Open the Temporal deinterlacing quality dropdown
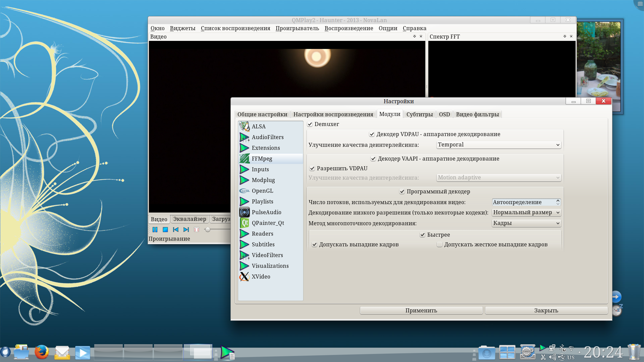Screen dimensions: 644x362 point(498,145)
